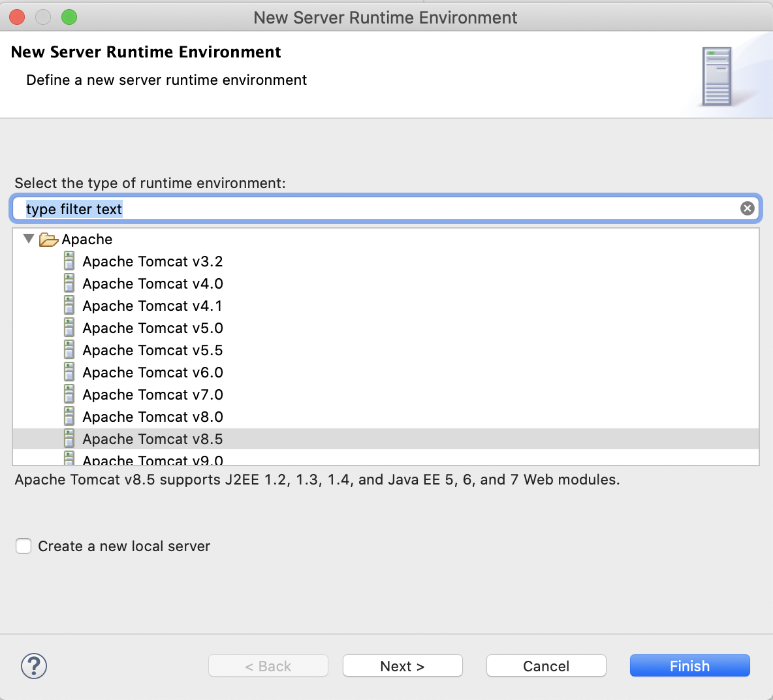This screenshot has width=773, height=700.
Task: Click server icon beside Apache Tomcat v5.0
Action: tap(69, 327)
